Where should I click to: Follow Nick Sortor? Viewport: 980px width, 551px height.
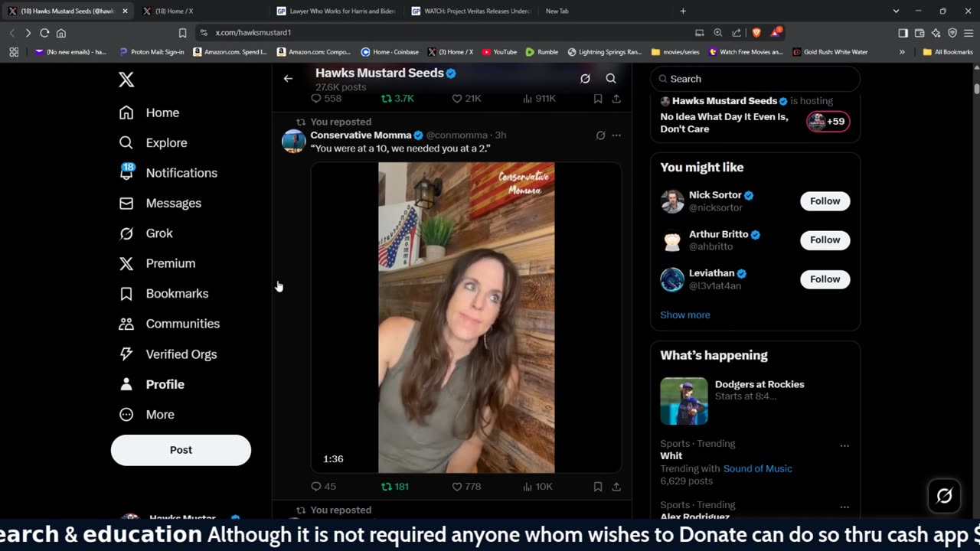pos(825,201)
